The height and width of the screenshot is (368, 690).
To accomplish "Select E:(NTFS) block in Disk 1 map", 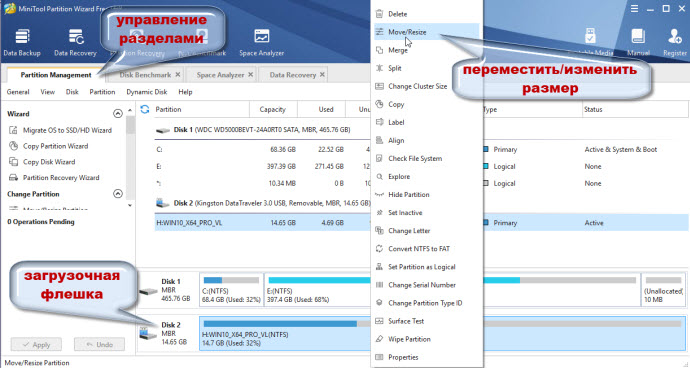I will click(x=452, y=290).
